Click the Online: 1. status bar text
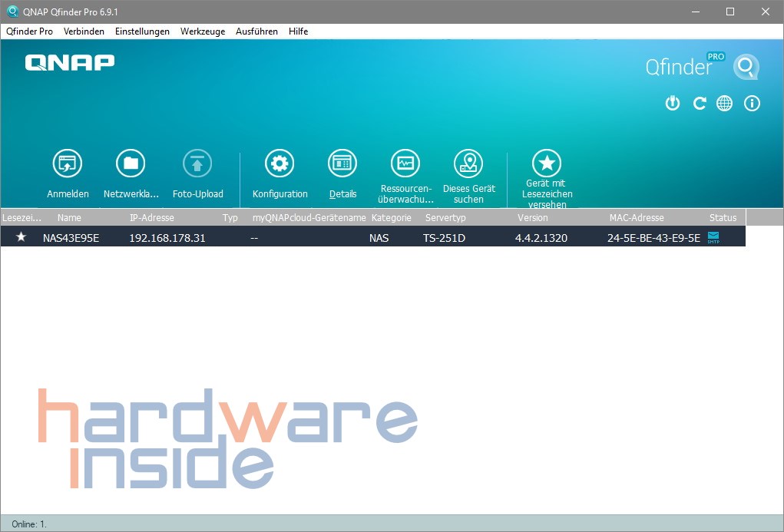The height and width of the screenshot is (532, 784). tap(29, 524)
